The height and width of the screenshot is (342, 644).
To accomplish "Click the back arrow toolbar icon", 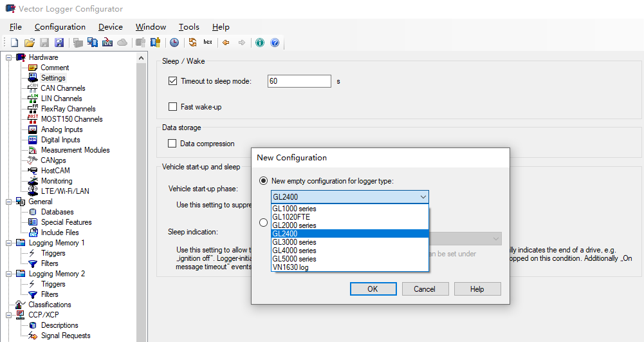I will [x=226, y=43].
